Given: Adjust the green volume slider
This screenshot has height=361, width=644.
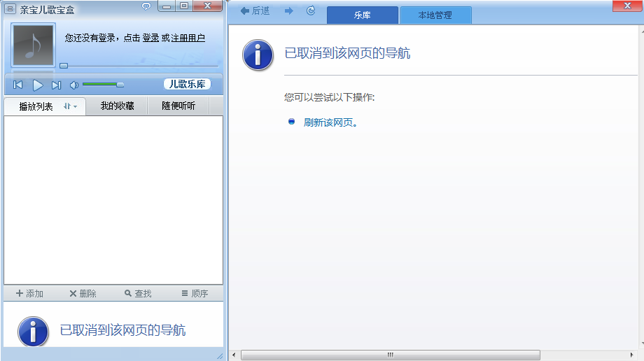Looking at the screenshot, I should click(x=103, y=85).
